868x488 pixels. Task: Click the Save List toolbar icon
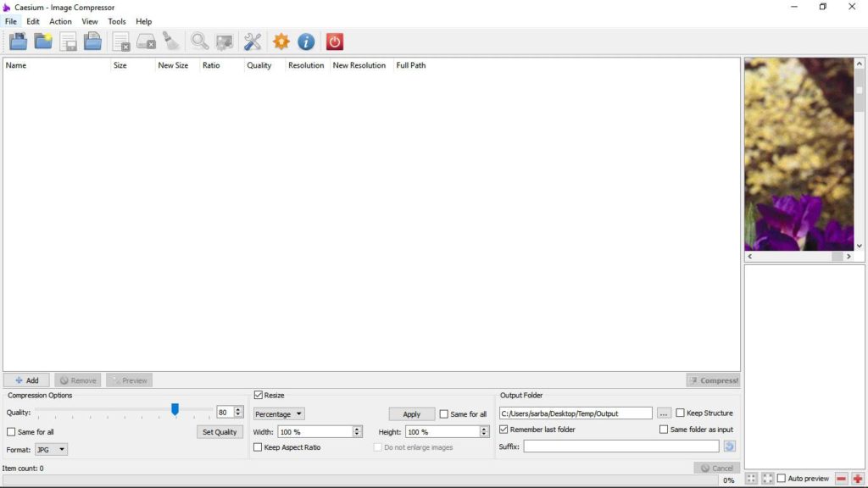[68, 42]
